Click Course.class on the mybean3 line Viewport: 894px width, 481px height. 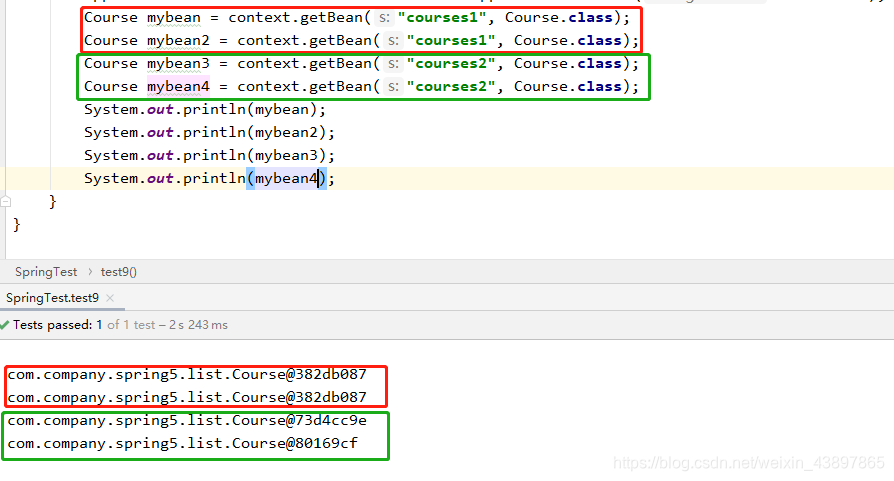coord(568,63)
